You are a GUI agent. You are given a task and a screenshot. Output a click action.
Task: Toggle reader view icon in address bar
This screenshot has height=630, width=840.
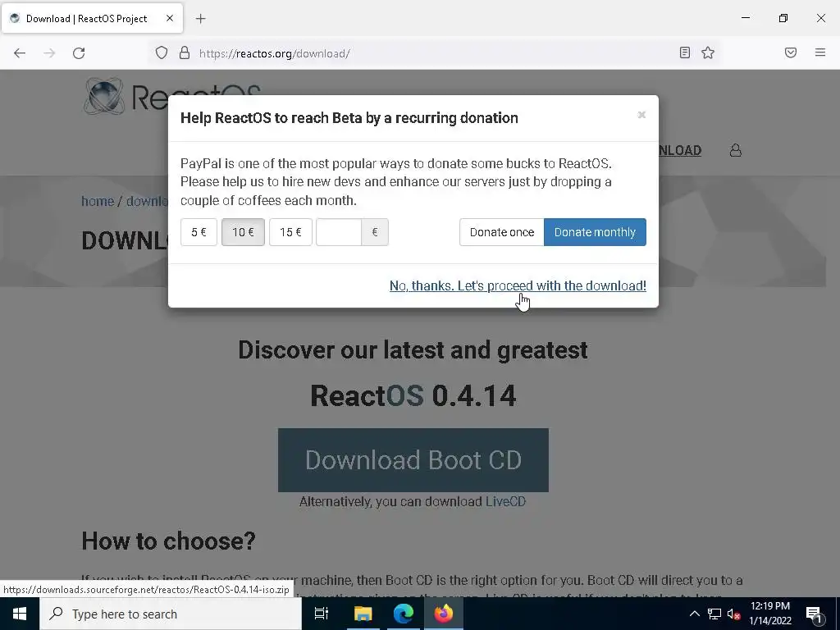pos(685,52)
